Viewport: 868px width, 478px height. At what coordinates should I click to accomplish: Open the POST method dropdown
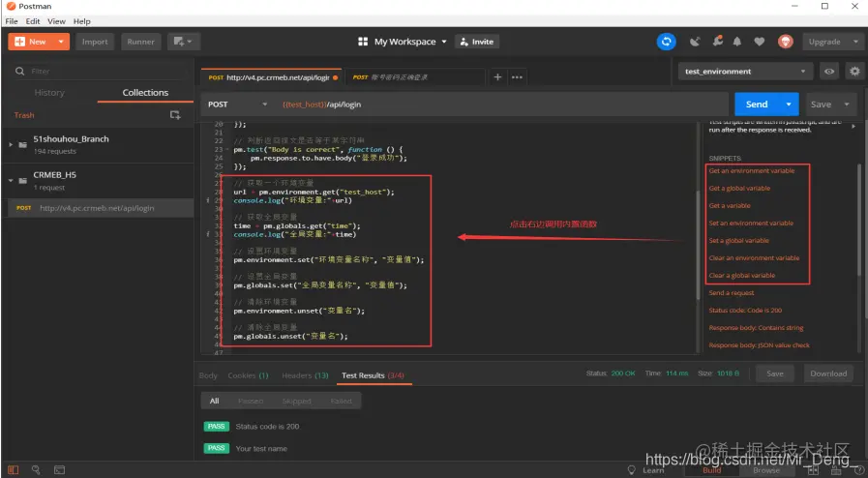click(237, 104)
